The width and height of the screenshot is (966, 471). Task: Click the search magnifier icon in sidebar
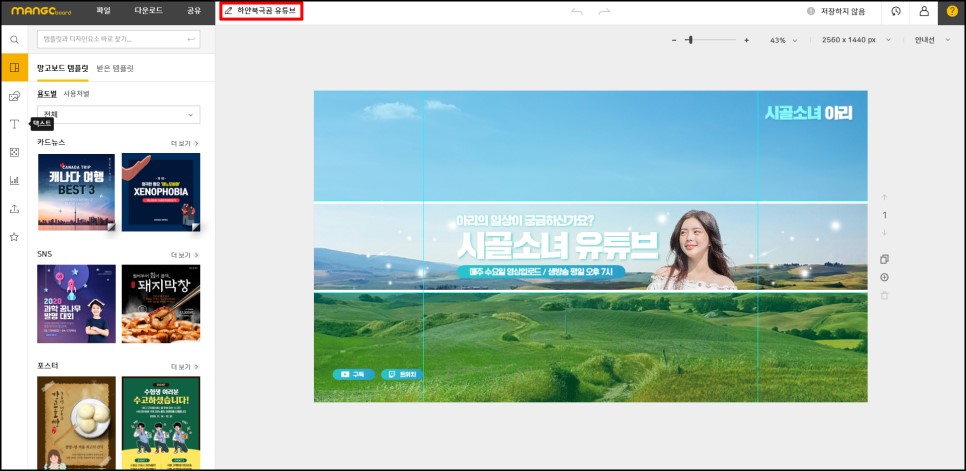(x=14, y=40)
